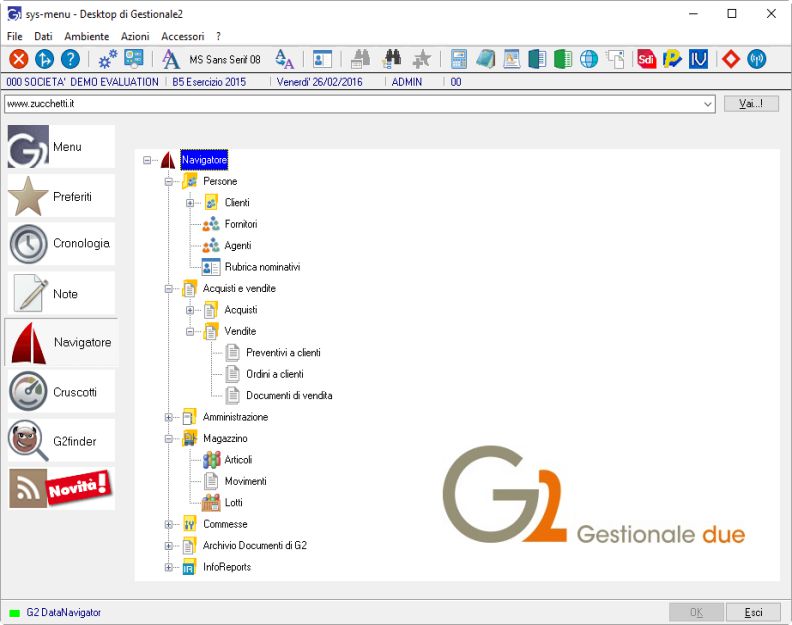Collapse the Navigatore root node

tap(147, 160)
